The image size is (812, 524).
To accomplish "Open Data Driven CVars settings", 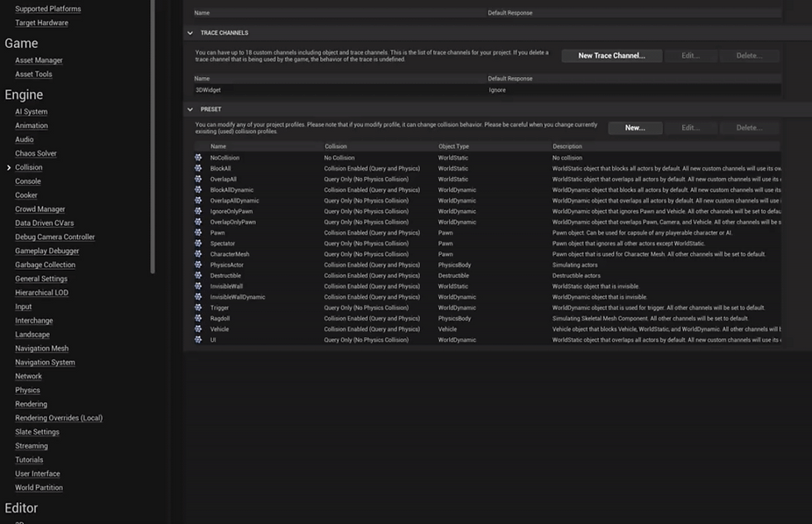I will click(45, 223).
